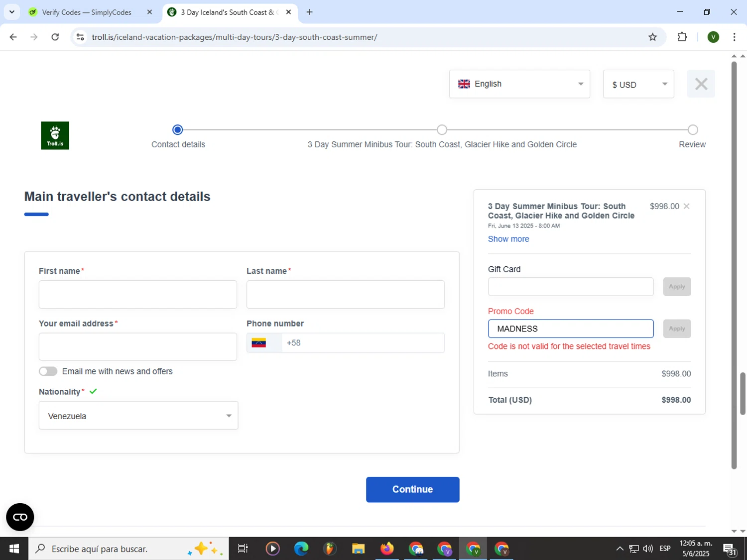747x560 pixels.
Task: Toggle Email me with news and offers
Action: tap(48, 371)
